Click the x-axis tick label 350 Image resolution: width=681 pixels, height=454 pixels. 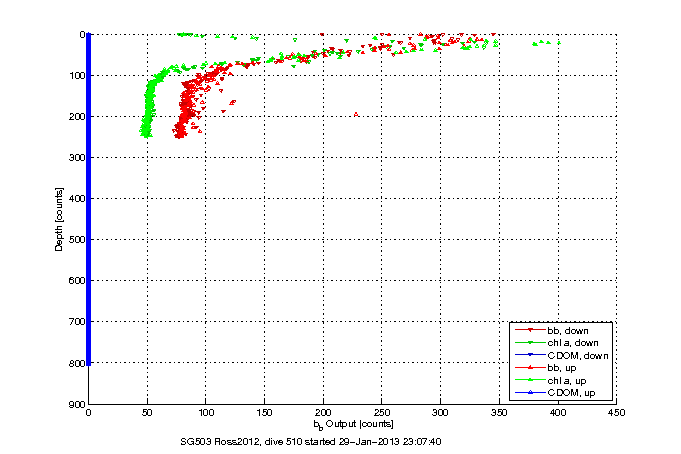[x=499, y=413]
